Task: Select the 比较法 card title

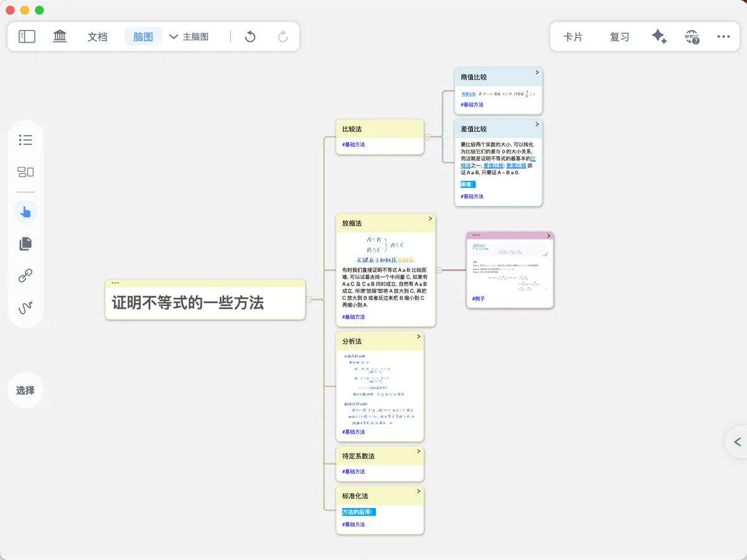Action: [352, 129]
